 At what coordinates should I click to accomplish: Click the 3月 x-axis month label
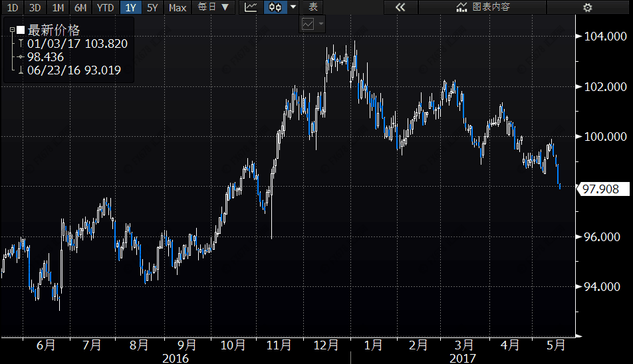pos(464,345)
